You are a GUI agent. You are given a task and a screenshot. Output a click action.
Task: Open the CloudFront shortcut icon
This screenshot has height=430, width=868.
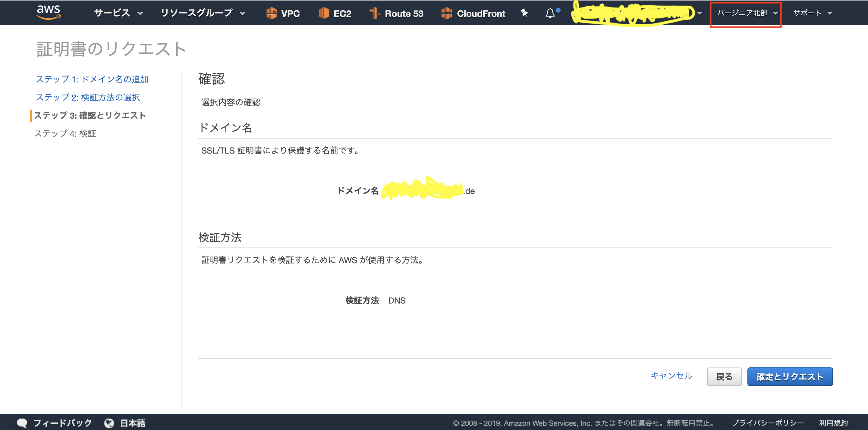pyautogui.click(x=446, y=14)
